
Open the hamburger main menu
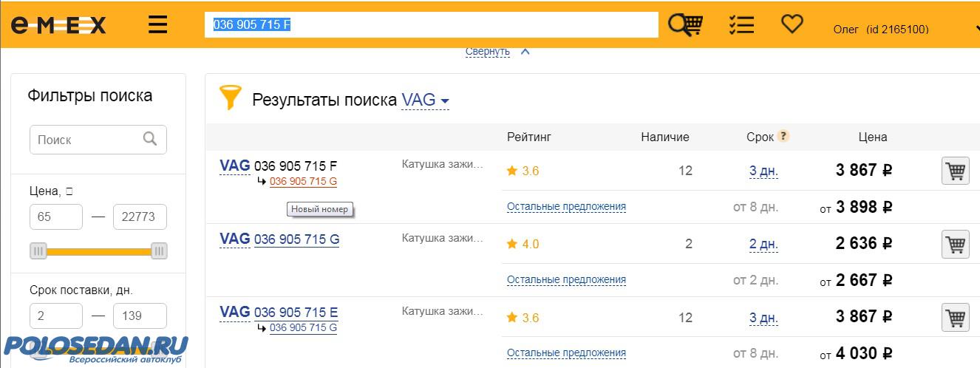157,24
